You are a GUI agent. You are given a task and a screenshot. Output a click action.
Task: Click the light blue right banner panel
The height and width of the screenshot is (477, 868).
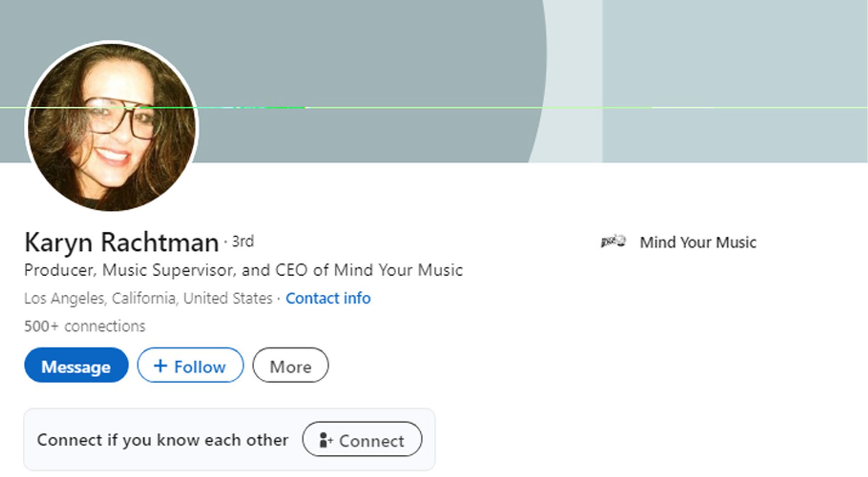[x=735, y=81]
